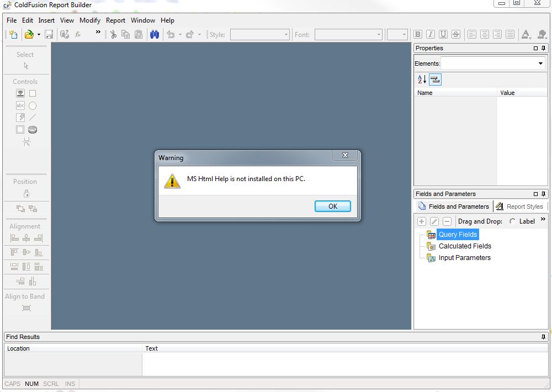
Task: Toggle Strikethrough formatting
Action: point(456,34)
